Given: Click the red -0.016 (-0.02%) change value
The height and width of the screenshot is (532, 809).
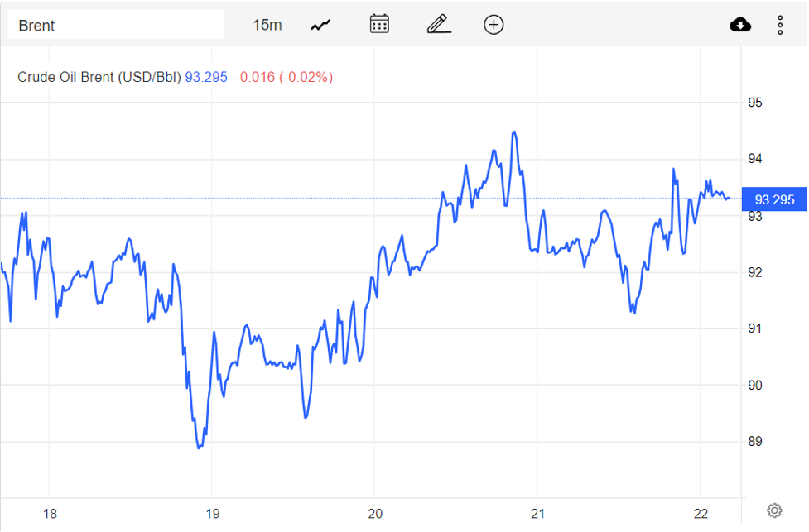Looking at the screenshot, I should click(284, 77).
